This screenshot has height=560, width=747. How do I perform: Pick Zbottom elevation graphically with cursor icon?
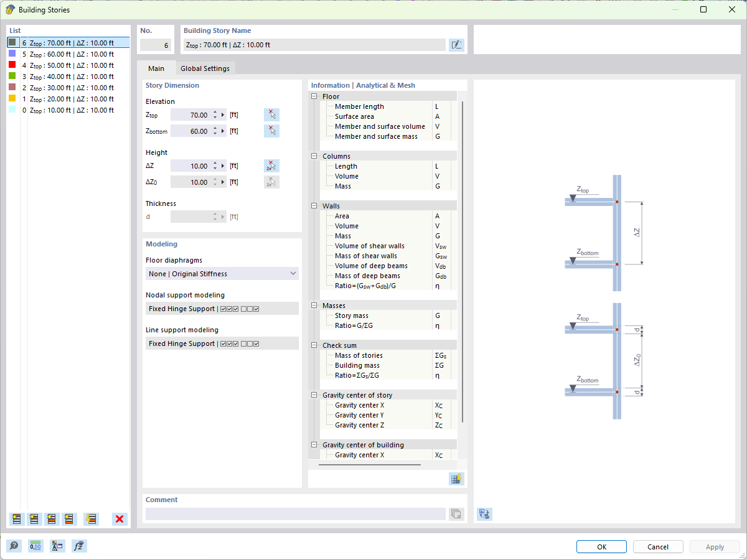point(271,131)
